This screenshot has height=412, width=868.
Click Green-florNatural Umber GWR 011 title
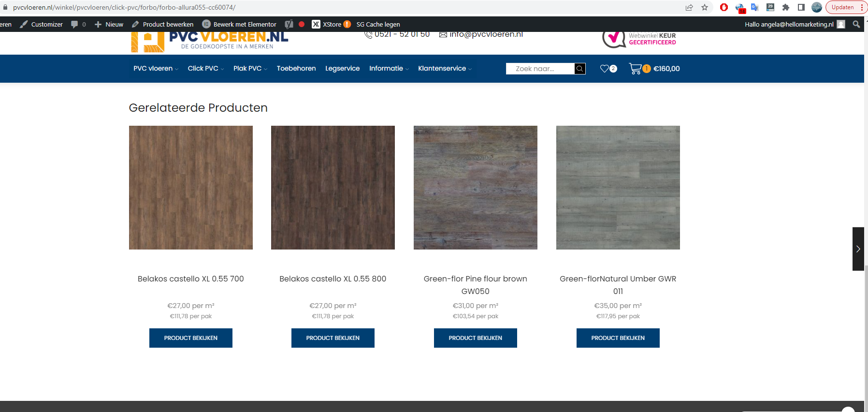coord(618,285)
